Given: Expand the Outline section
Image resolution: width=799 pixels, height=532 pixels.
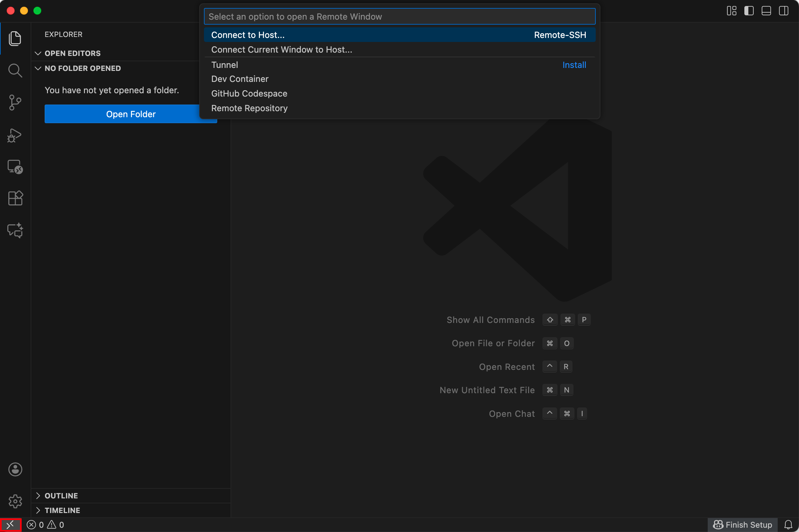Looking at the screenshot, I should click(61, 496).
